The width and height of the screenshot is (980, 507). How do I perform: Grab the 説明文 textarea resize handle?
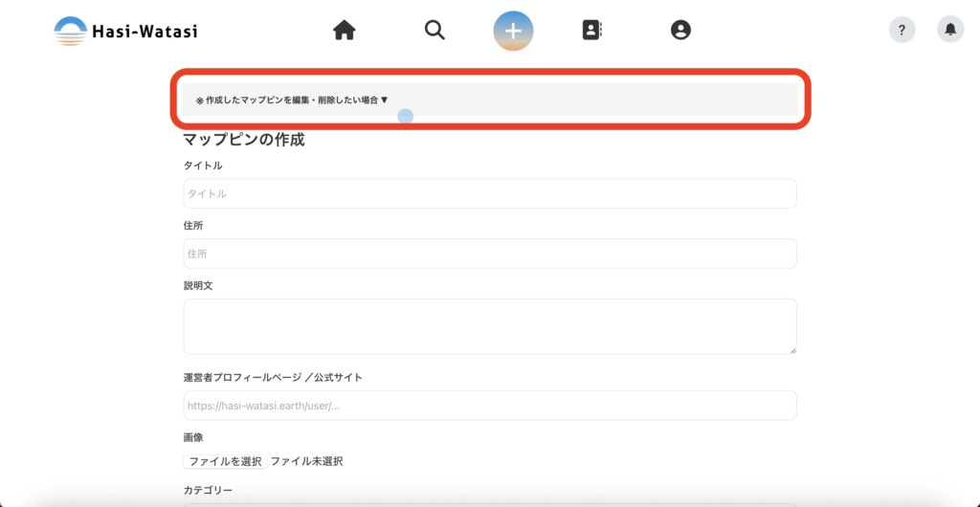click(791, 349)
